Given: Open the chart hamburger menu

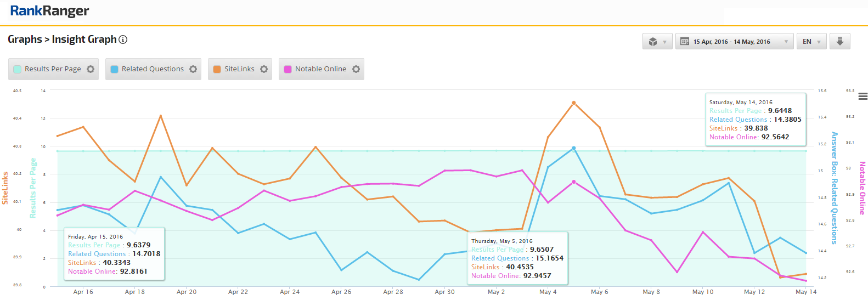Looking at the screenshot, I should [863, 97].
